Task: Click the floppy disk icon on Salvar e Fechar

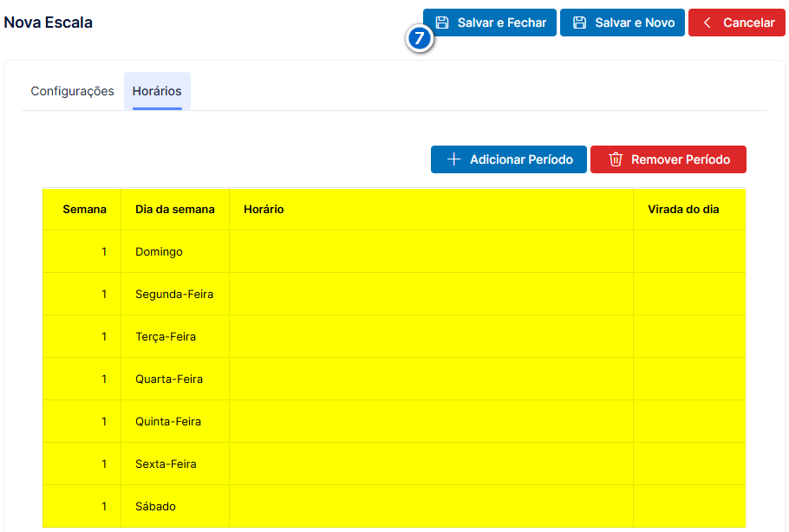Action: (x=442, y=23)
